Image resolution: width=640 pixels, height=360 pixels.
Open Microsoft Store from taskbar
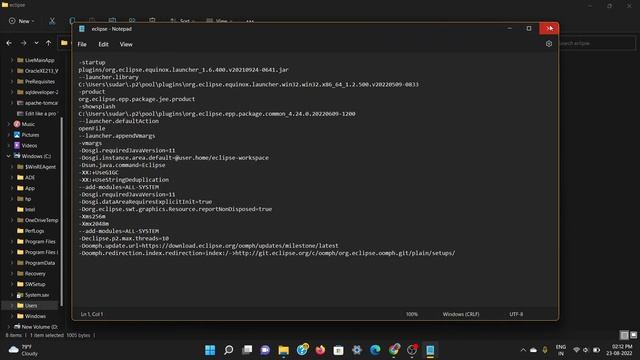(338, 350)
